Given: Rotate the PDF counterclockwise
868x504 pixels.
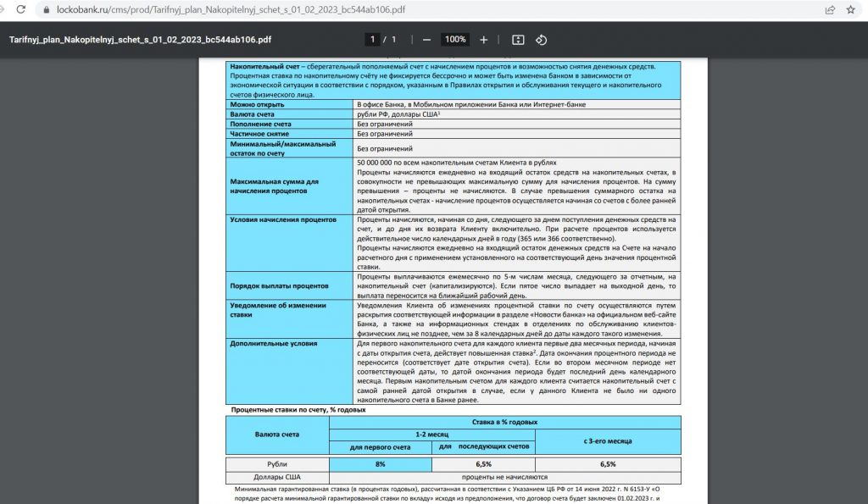Looking at the screenshot, I should [x=542, y=40].
